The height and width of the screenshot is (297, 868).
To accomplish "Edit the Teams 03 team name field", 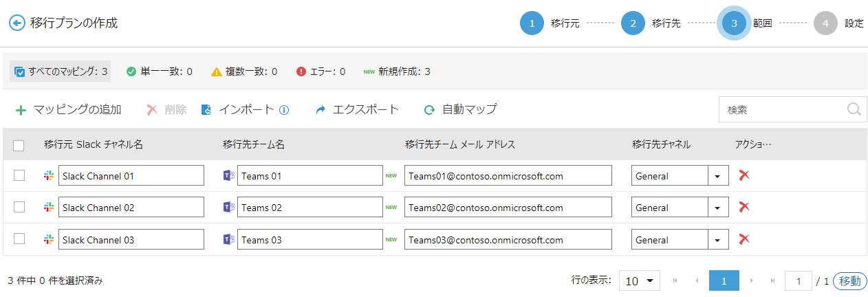I will click(x=310, y=240).
